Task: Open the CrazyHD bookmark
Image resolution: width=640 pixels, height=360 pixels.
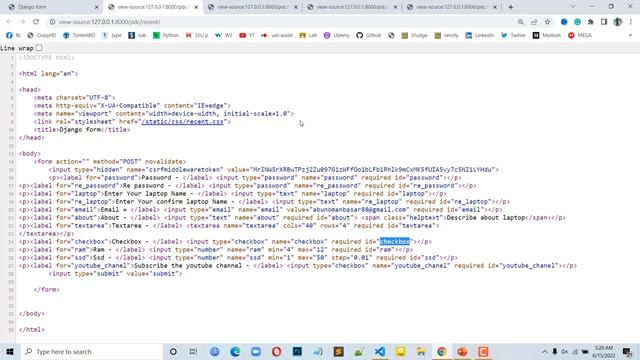Action: click(x=41, y=36)
